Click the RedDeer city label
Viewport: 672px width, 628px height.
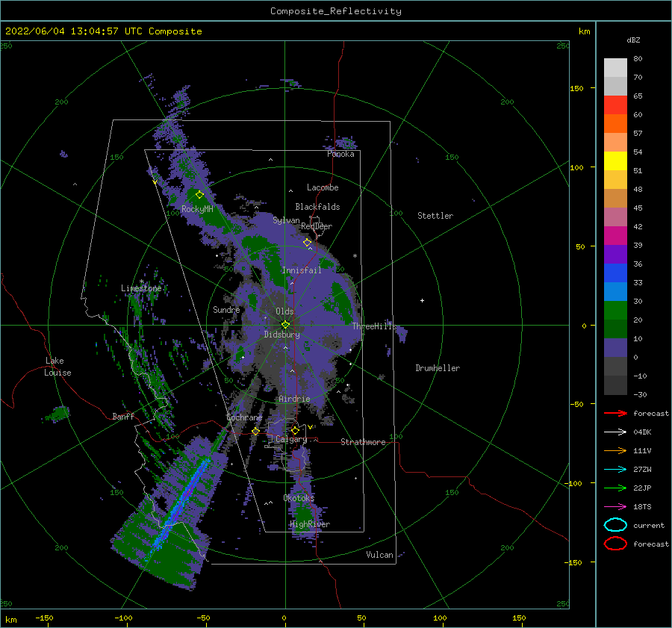pos(317,226)
